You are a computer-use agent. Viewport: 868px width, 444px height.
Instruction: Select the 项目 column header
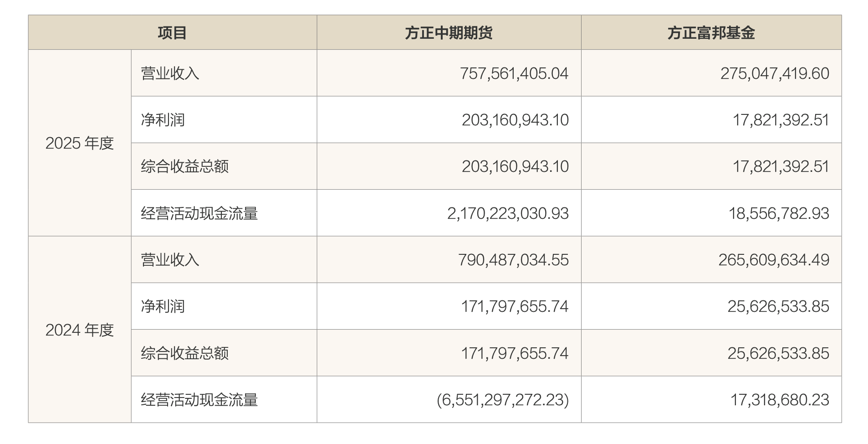[172, 33]
